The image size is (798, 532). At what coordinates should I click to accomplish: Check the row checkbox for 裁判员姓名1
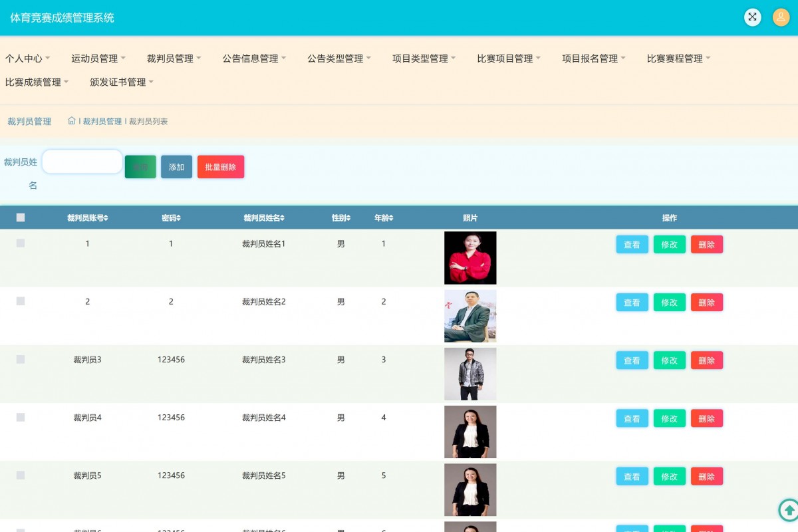[x=21, y=243]
